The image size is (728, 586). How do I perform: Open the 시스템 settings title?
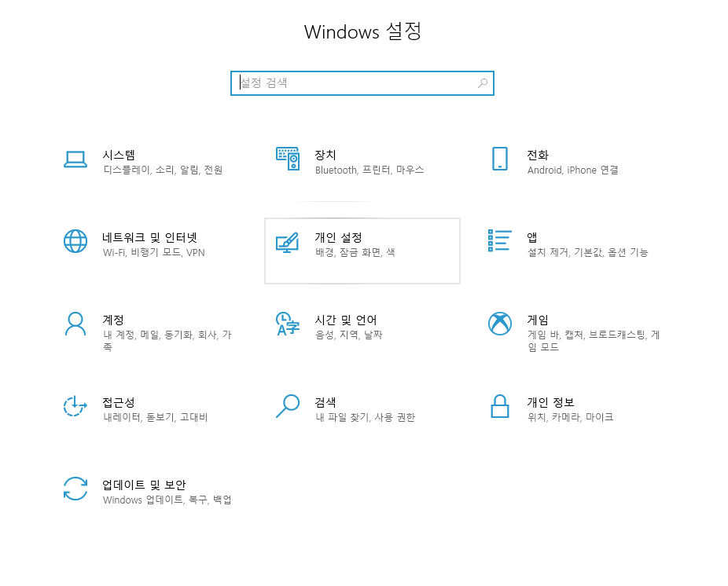(119, 155)
